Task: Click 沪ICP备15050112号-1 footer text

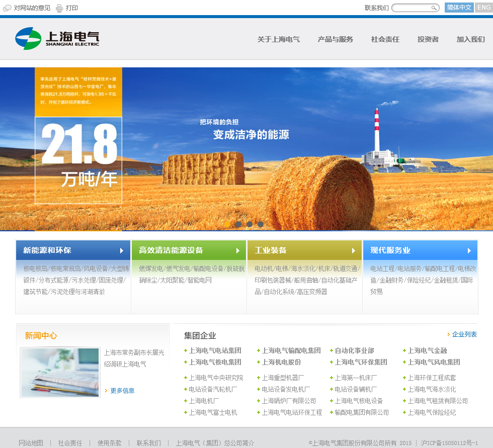Action: [x=449, y=443]
